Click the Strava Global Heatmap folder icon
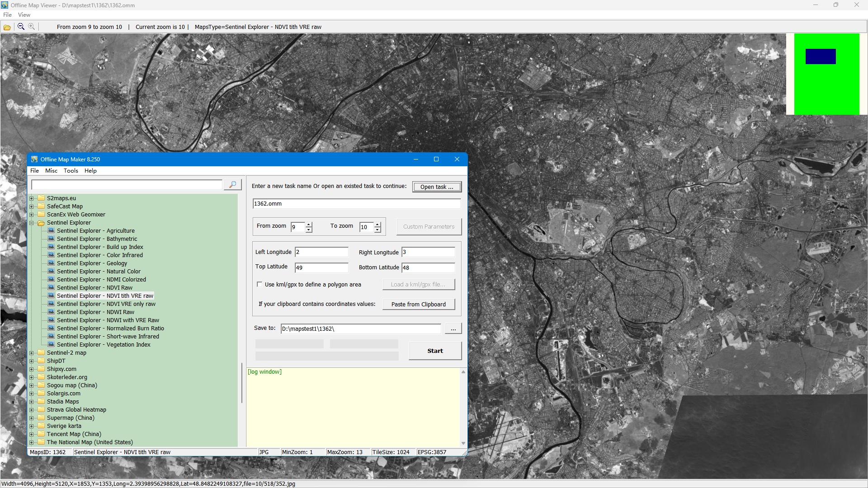 41,409
